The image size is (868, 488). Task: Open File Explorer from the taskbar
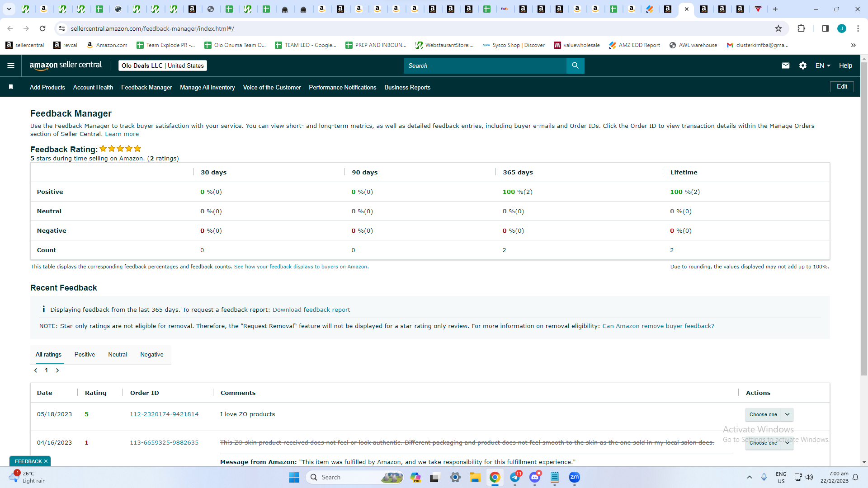point(475,477)
